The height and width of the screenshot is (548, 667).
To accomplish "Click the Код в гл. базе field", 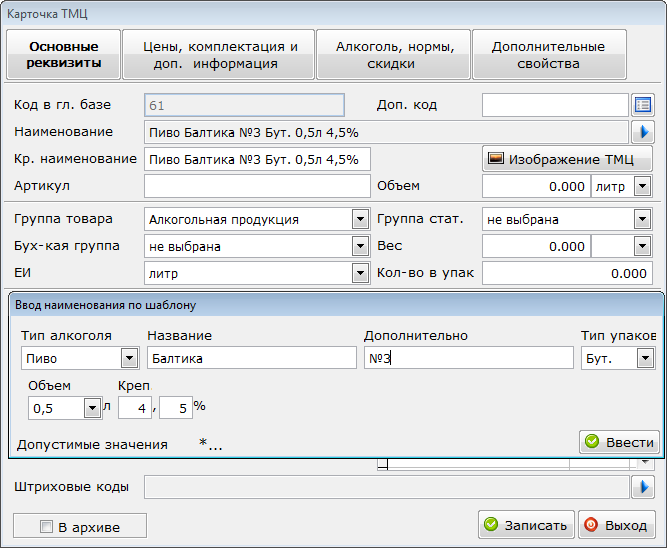I will pos(244,105).
